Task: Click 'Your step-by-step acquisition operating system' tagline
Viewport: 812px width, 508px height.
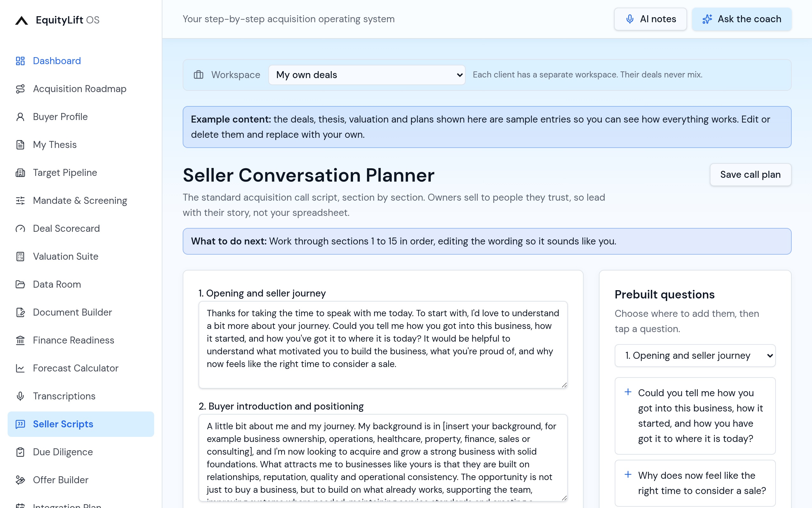Action: click(289, 19)
